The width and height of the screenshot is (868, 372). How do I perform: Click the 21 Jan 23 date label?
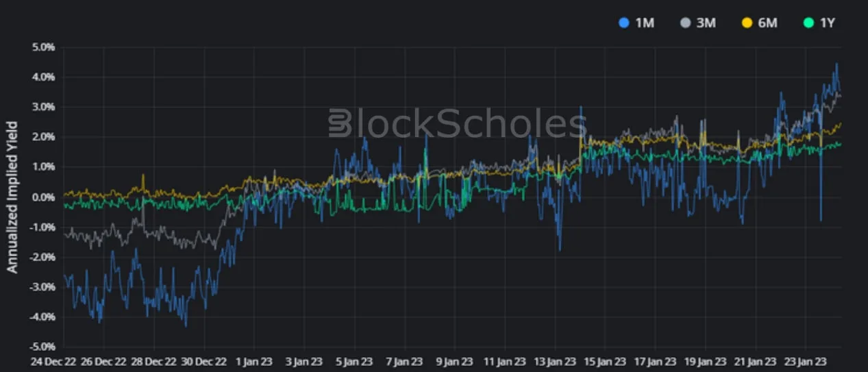pyautogui.click(x=755, y=360)
